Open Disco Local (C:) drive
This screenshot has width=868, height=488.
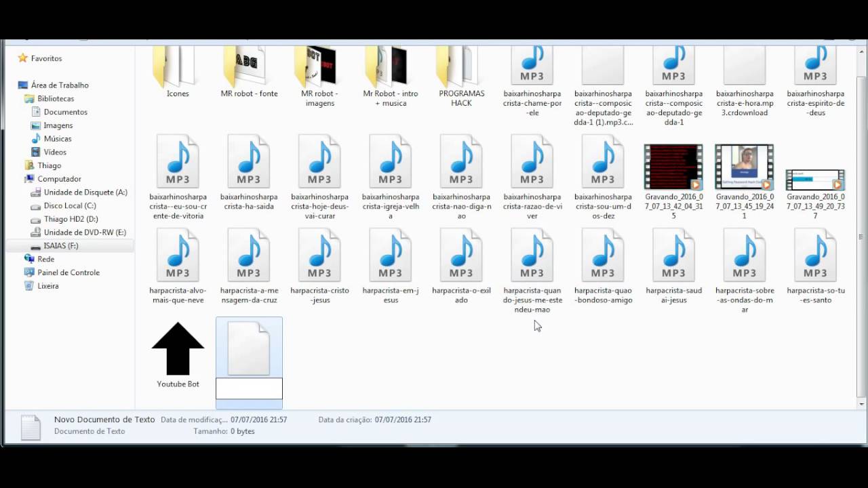70,206
